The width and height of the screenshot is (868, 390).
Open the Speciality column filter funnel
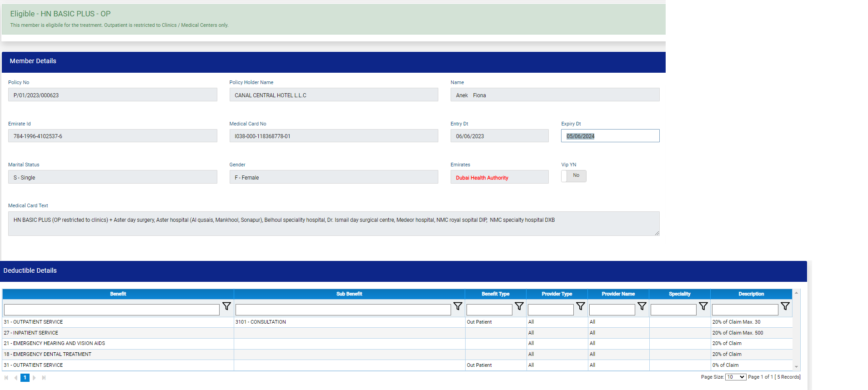(703, 306)
